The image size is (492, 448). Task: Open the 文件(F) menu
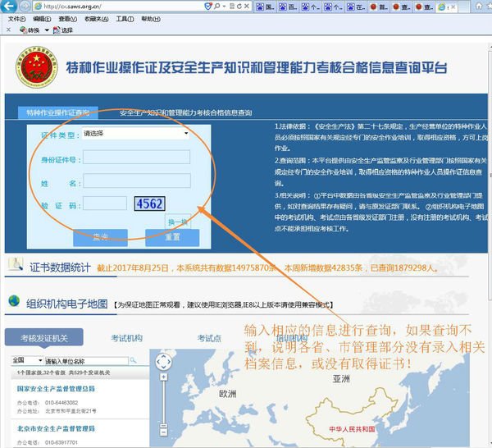pos(16,19)
